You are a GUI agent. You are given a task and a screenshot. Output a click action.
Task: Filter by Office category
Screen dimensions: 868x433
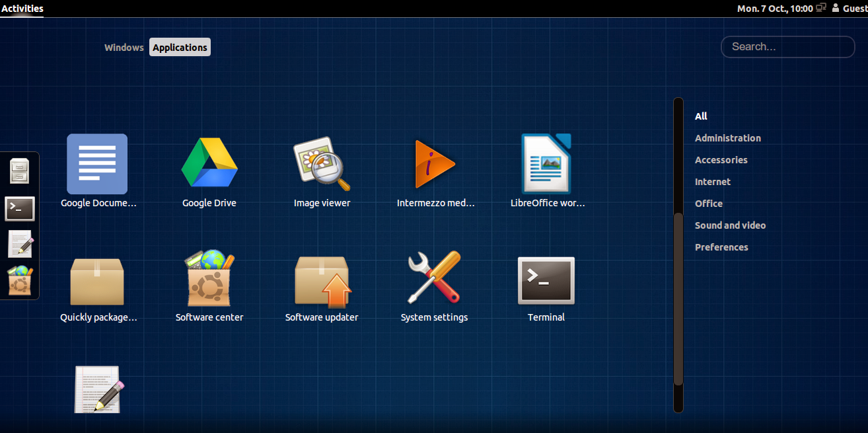pos(709,204)
